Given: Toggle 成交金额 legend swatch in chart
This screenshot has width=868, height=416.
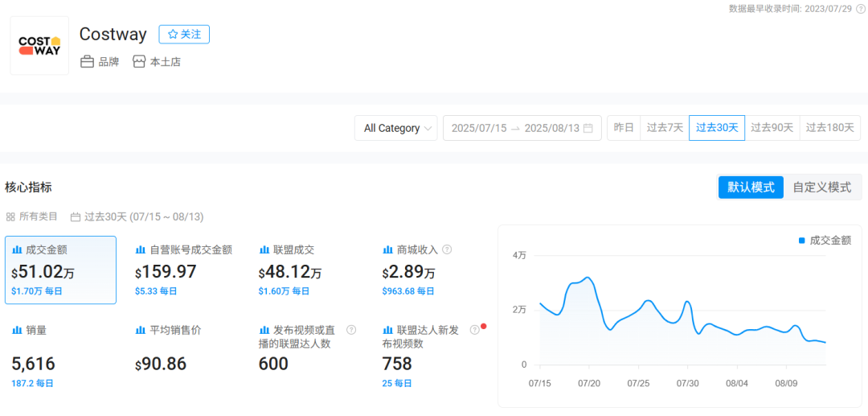Looking at the screenshot, I should point(801,241).
